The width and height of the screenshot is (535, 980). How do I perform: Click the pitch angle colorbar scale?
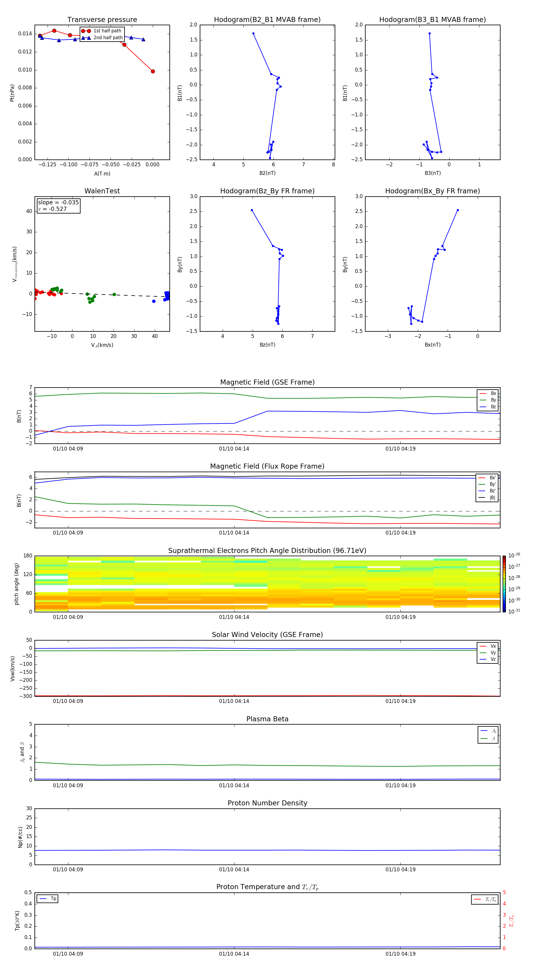[504, 584]
